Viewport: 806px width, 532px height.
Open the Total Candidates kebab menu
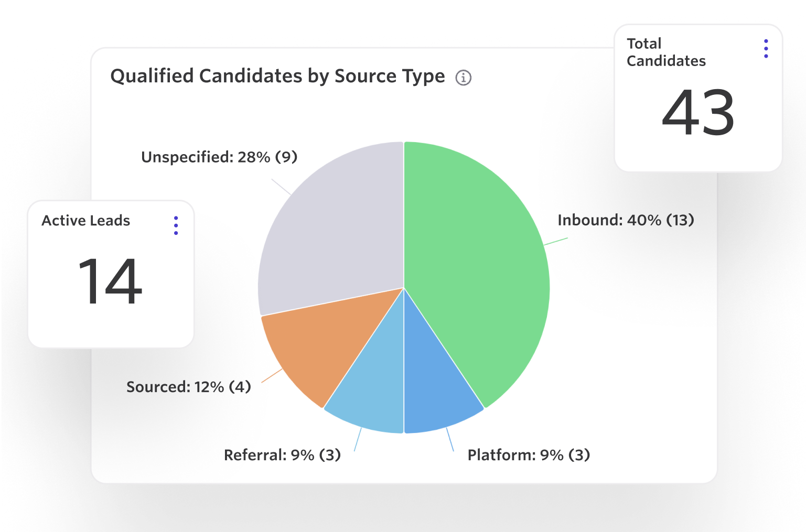point(766,49)
